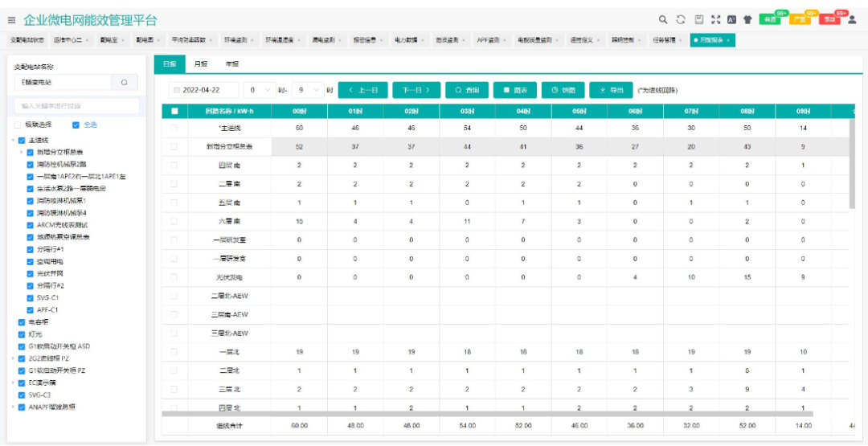
Task: Toggle the table header select-all checkbox
Action: click(x=175, y=111)
